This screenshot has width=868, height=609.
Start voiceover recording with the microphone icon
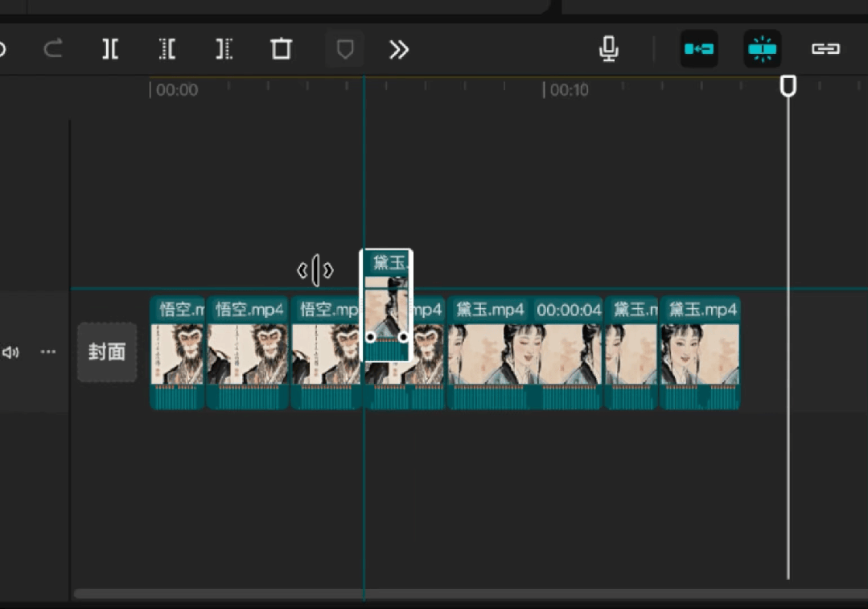pos(609,49)
